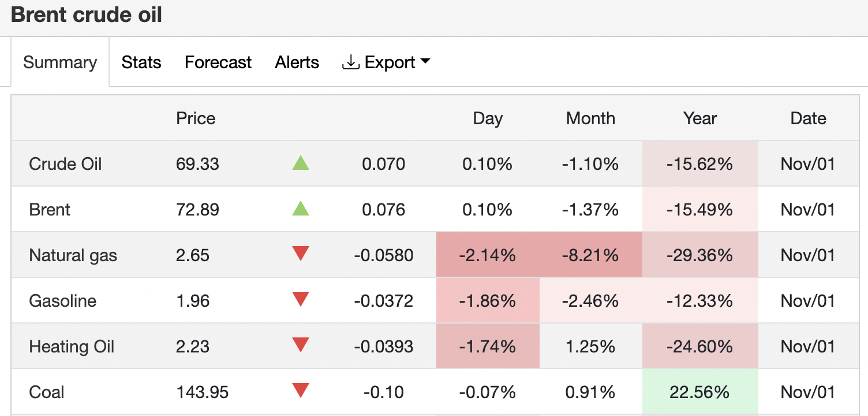This screenshot has width=868, height=416.
Task: Click the Price column header
Action: (x=196, y=118)
